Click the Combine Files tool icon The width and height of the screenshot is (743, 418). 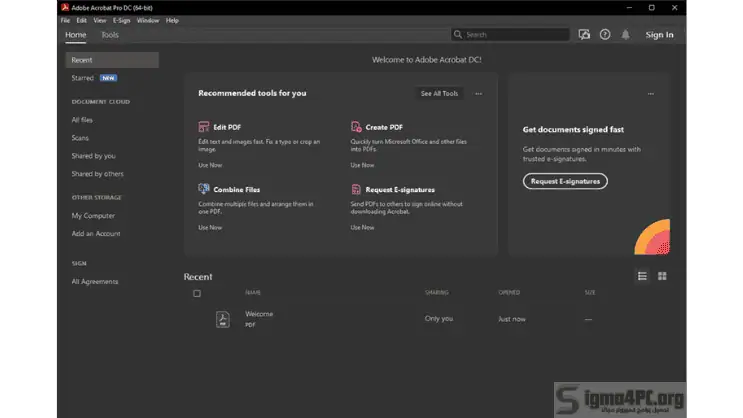click(204, 189)
